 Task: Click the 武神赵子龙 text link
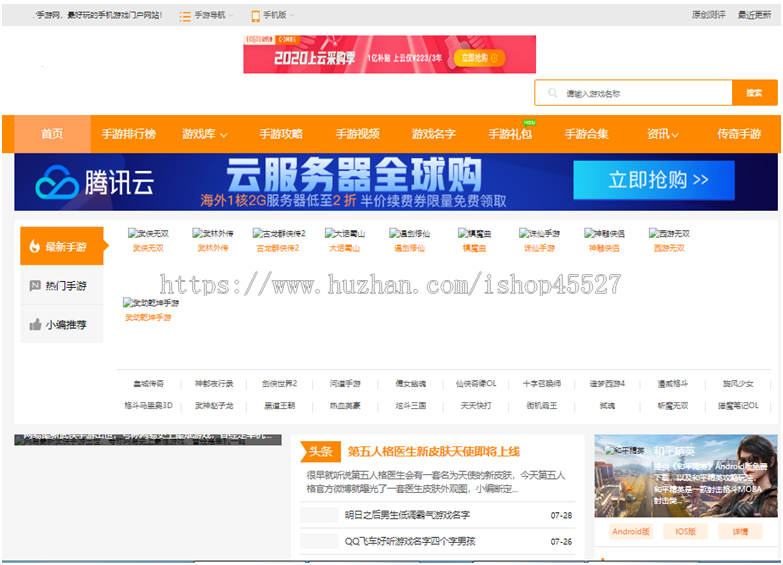coord(214,406)
